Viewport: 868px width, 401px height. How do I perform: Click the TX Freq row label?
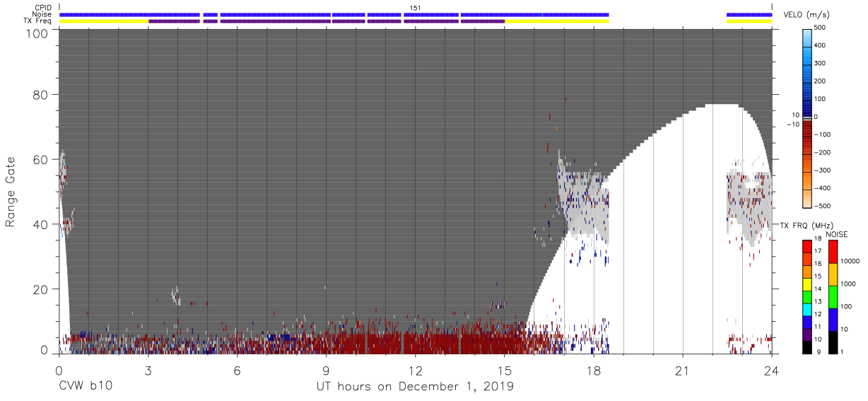tap(37, 21)
